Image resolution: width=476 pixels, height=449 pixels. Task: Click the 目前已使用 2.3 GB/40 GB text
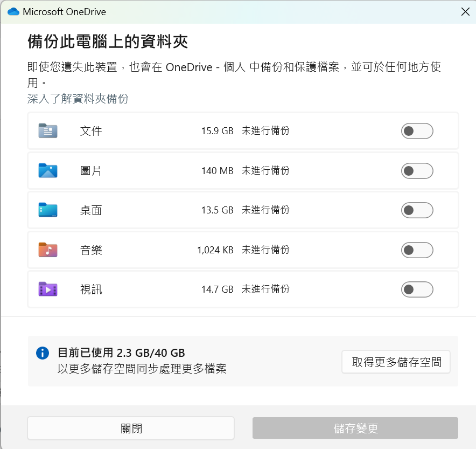[x=121, y=353]
